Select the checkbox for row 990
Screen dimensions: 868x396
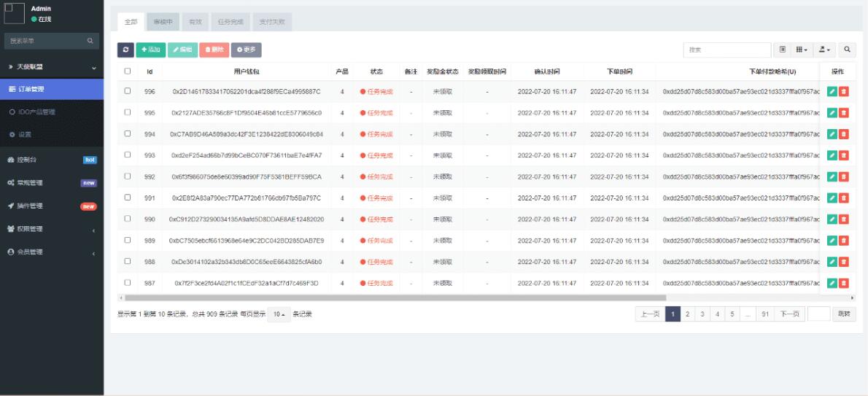[x=128, y=219]
